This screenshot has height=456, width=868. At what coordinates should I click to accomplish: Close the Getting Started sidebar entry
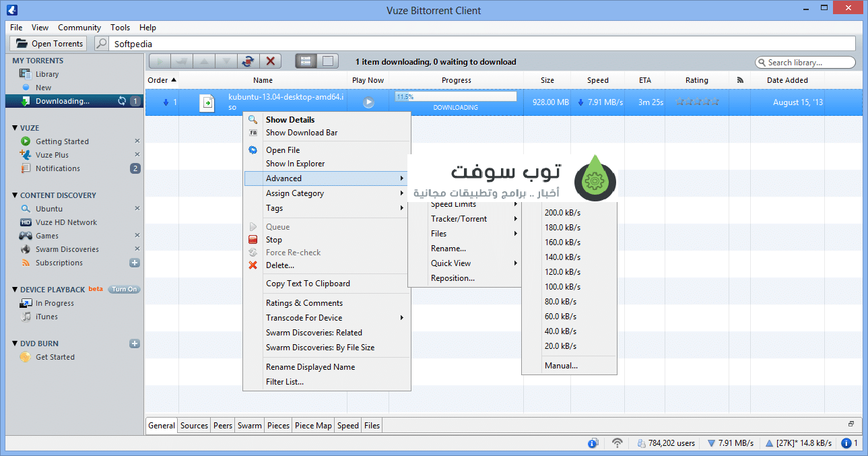tap(137, 141)
